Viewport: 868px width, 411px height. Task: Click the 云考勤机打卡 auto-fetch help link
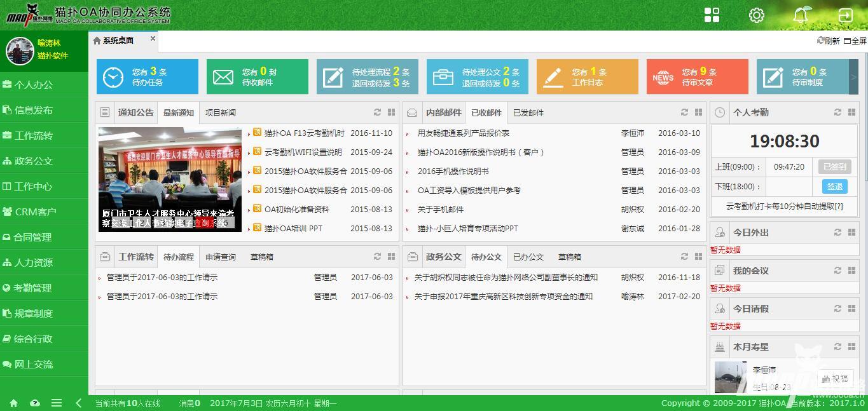tap(785, 206)
